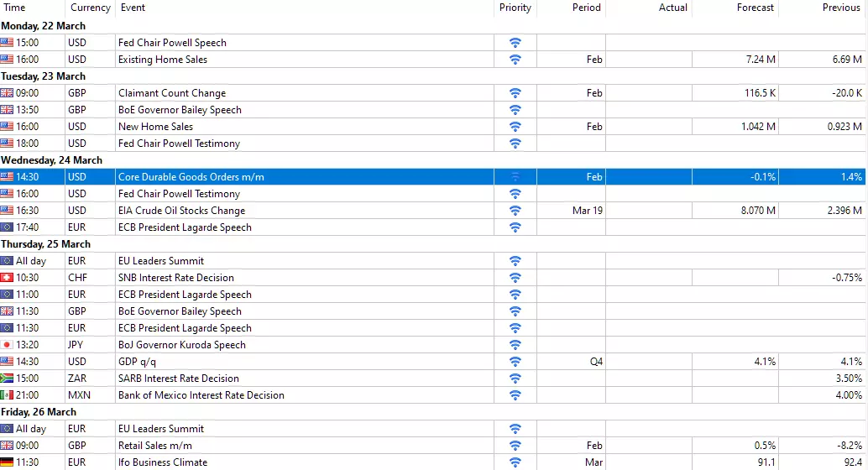Image resolution: width=868 pixels, height=470 pixels.
Task: Select the New Home Sales event row
Action: pyautogui.click(x=433, y=126)
